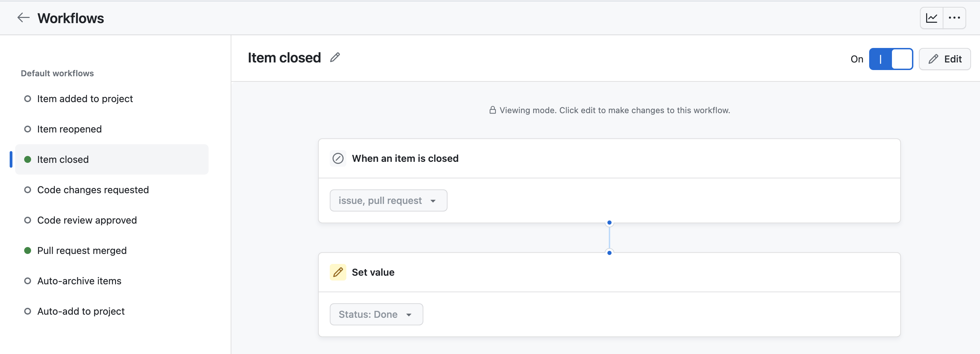
Task: Click the back arrow beside Workflows
Action: click(x=23, y=18)
